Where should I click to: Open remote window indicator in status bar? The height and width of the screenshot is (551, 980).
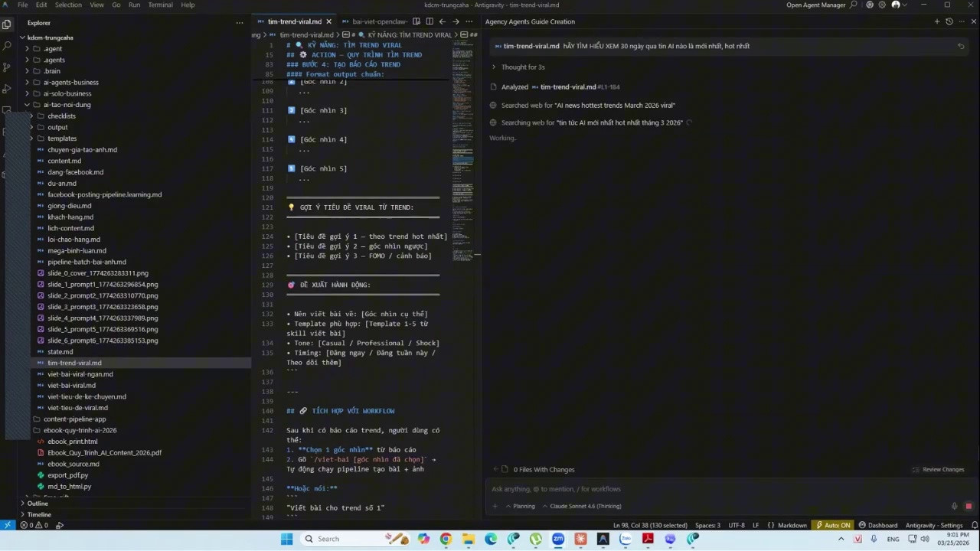click(x=7, y=525)
